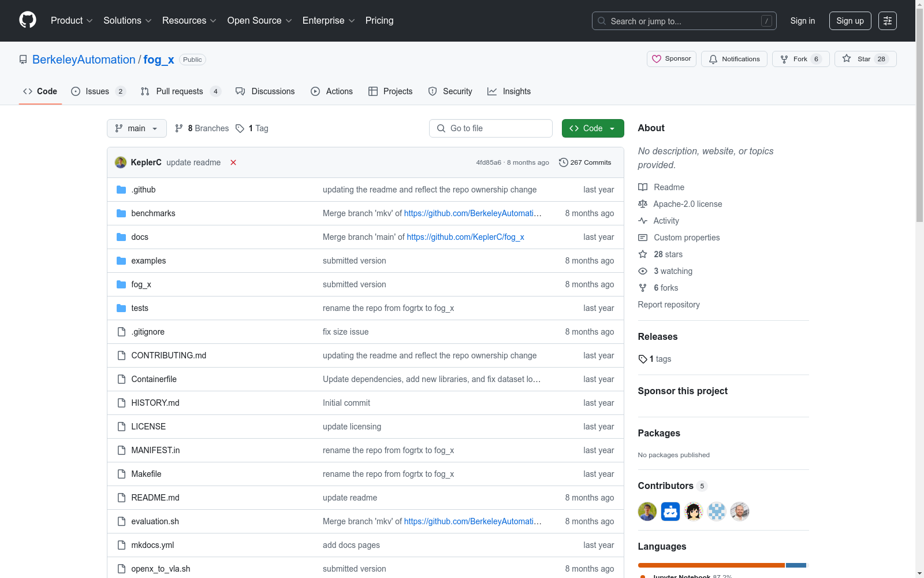Viewport: 924px width, 578px height.
Task: Open the Insights tab
Action: pyautogui.click(x=509, y=91)
